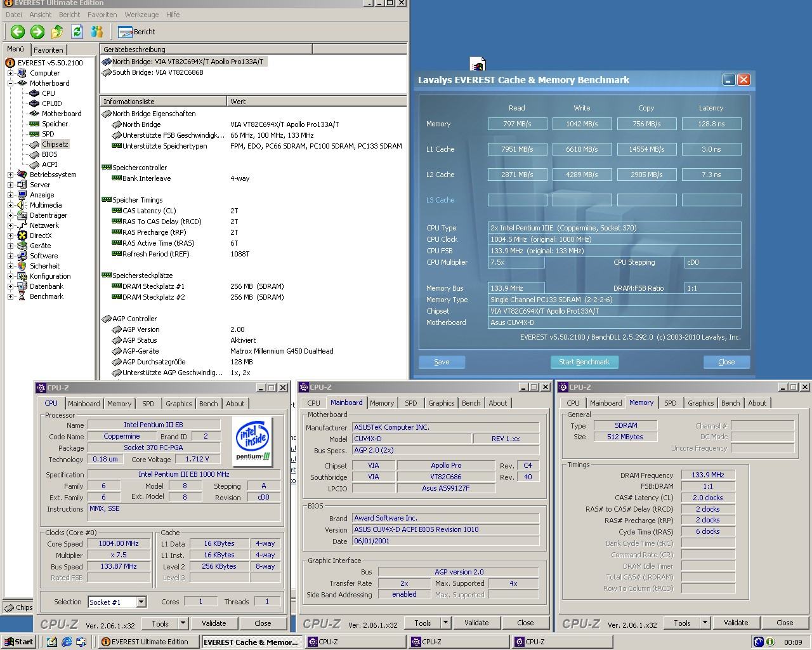Expand the Computer tree node

click(11, 73)
